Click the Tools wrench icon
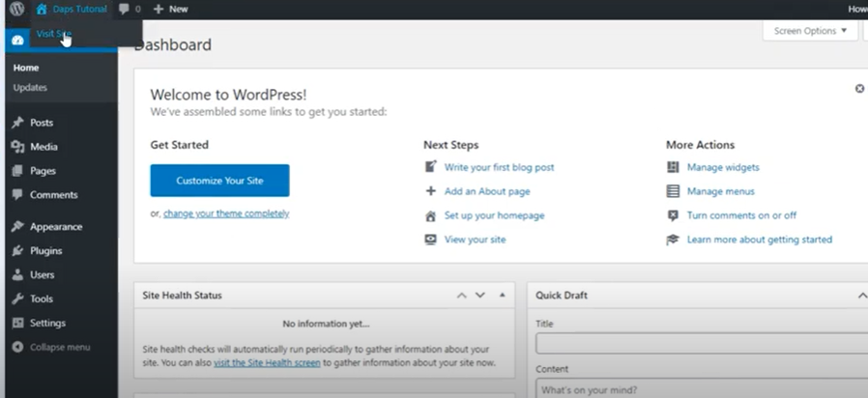The height and width of the screenshot is (398, 868). coord(17,298)
